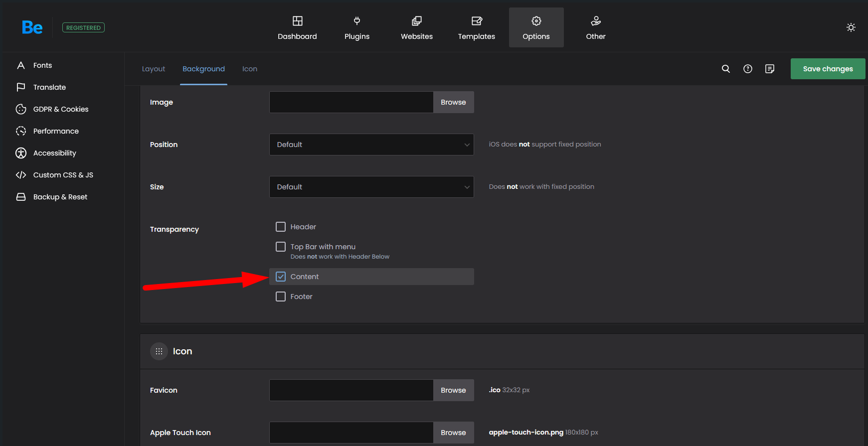Open Performance settings

56,131
